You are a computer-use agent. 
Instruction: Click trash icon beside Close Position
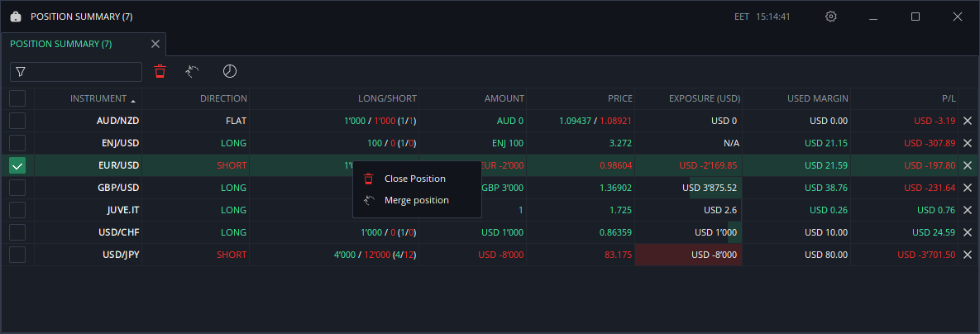(369, 179)
